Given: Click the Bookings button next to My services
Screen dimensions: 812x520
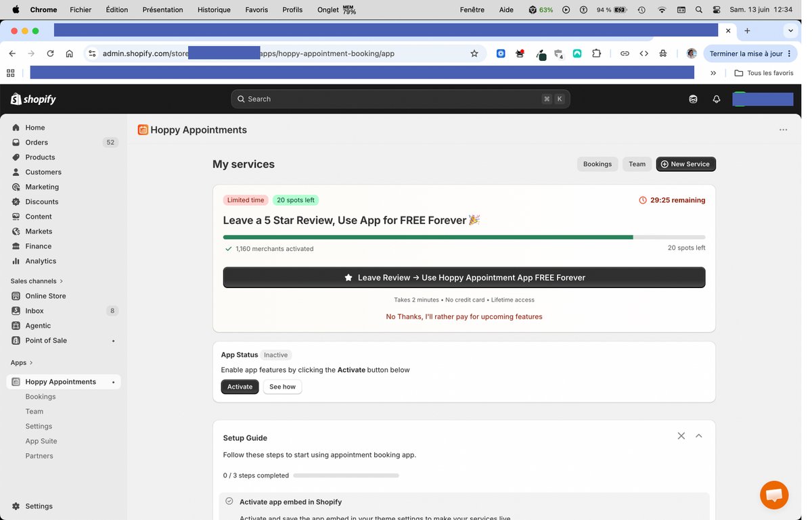Looking at the screenshot, I should pos(597,164).
